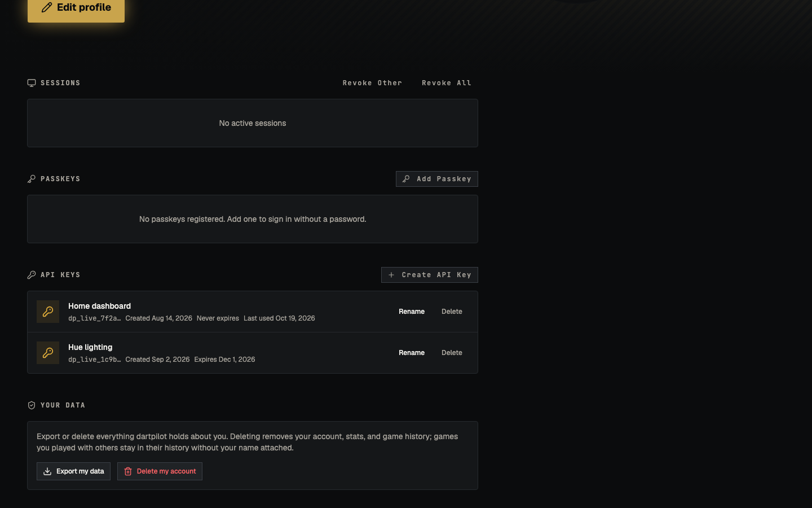Image resolution: width=812 pixels, height=508 pixels.
Task: Click the yellow key icon for Hue lighting
Action: [x=48, y=353]
